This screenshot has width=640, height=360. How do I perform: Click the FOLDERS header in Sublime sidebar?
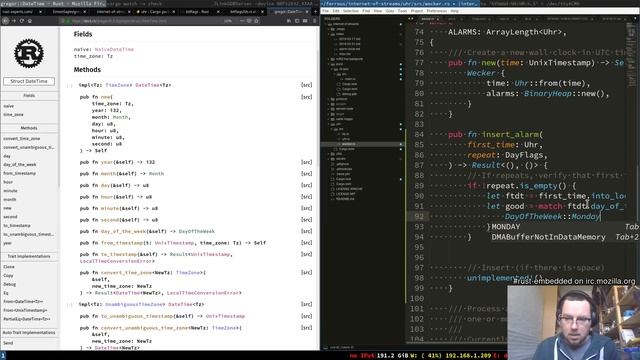coord(332,19)
